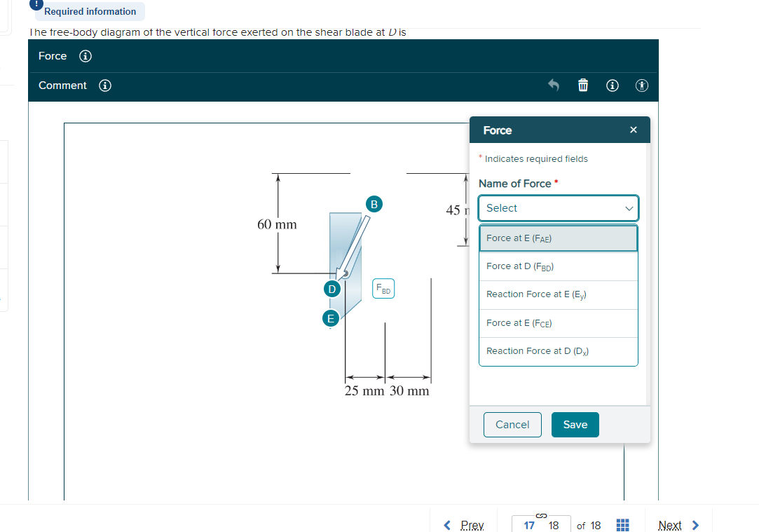
Task: Delete the drawing using the trash icon
Action: [582, 85]
